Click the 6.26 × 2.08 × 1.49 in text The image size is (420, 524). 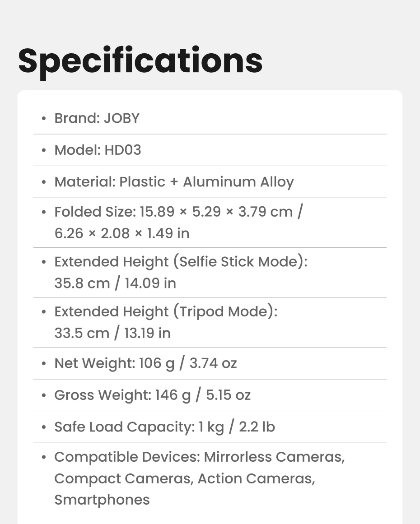pyautogui.click(x=122, y=233)
